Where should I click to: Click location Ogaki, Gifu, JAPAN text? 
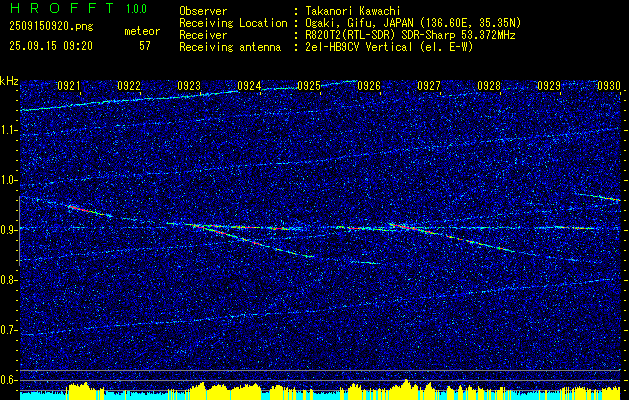(x=413, y=23)
